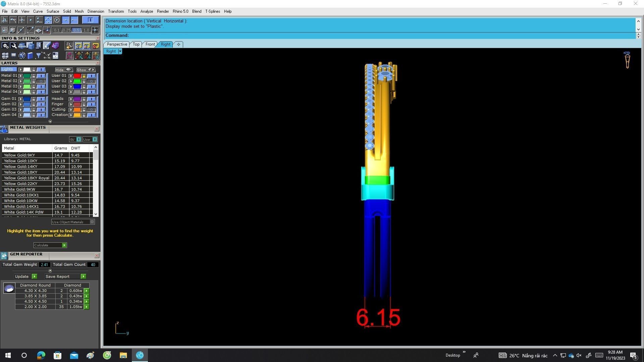This screenshot has width=644, height=362.
Task: Open the notes pencil-and-paper icon
Action: [x=47, y=46]
